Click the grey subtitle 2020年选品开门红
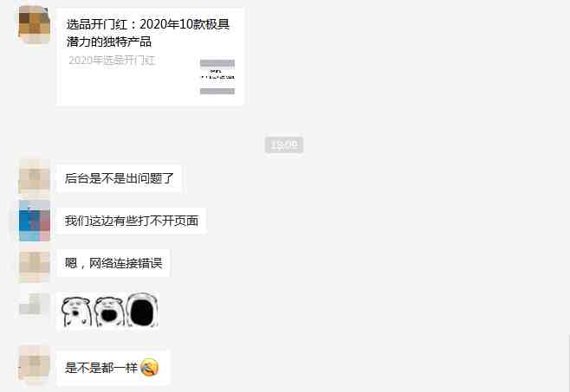570x392 pixels. point(112,61)
